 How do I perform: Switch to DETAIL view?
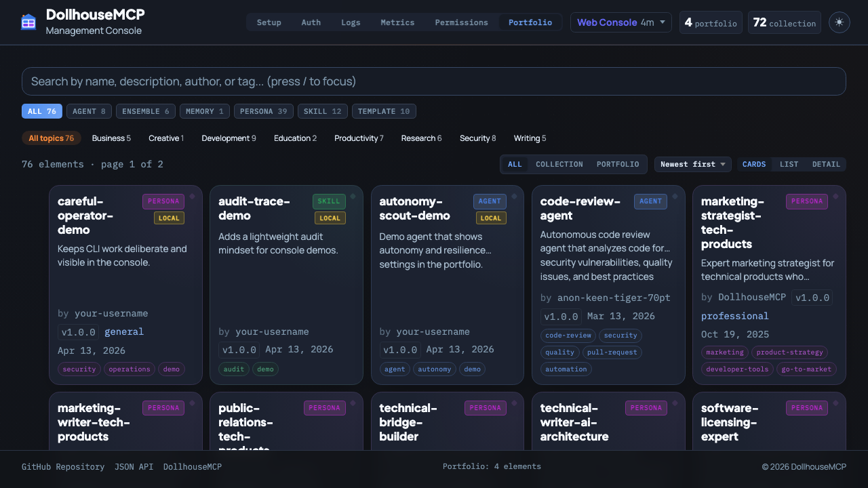coord(826,164)
